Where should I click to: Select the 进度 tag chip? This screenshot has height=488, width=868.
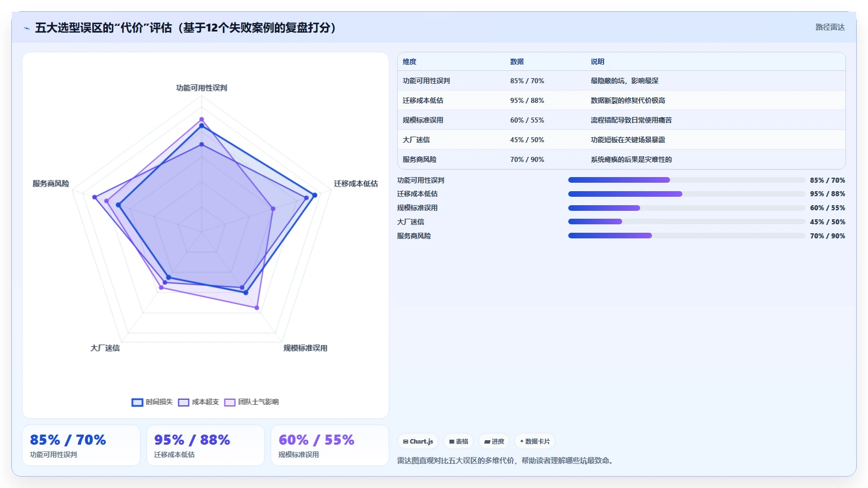[494, 441]
